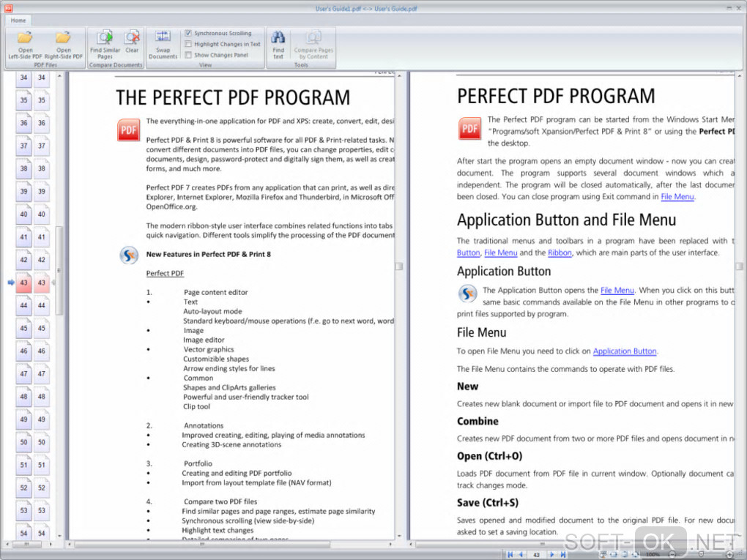Go to next page in status bar
The height and width of the screenshot is (560, 747).
click(551, 554)
